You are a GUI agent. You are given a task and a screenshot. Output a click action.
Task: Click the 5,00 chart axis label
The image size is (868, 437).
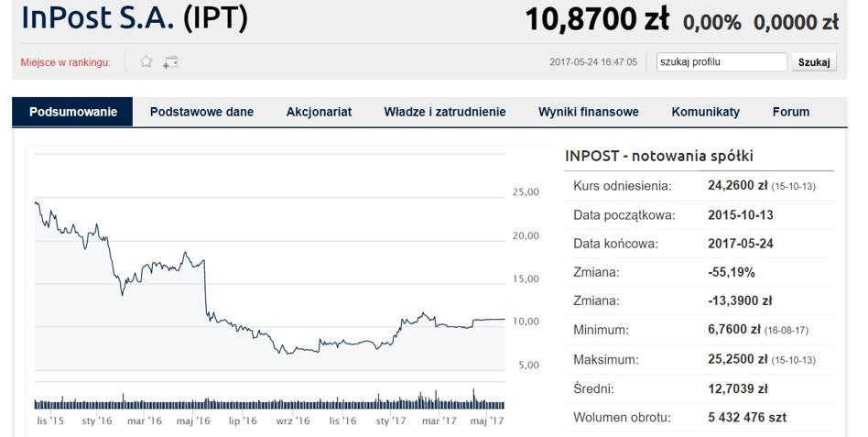[528, 366]
